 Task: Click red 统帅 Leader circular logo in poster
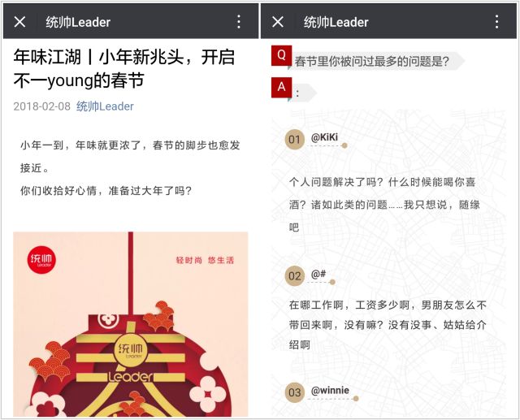point(41,260)
